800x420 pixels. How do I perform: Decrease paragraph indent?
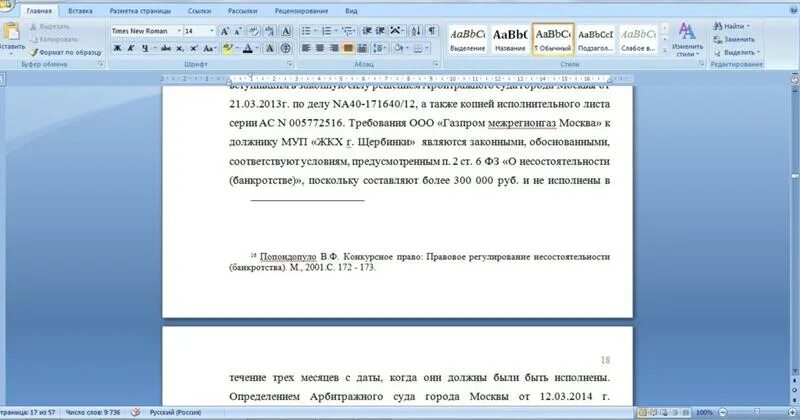366,31
